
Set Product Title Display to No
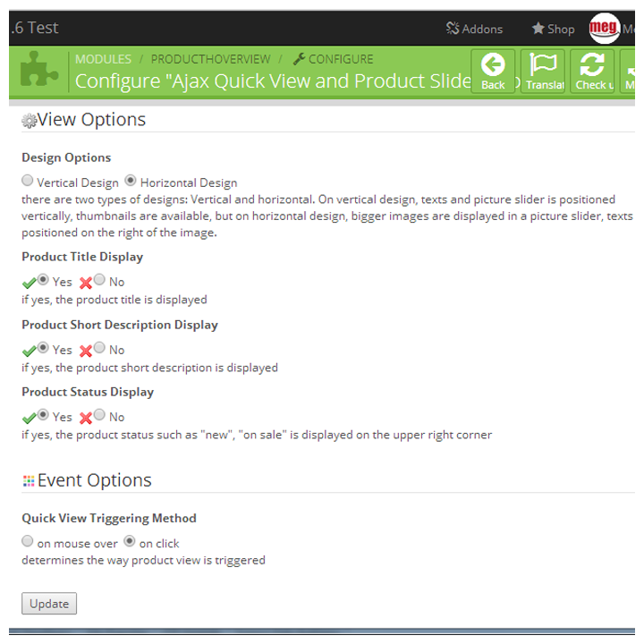(99, 280)
